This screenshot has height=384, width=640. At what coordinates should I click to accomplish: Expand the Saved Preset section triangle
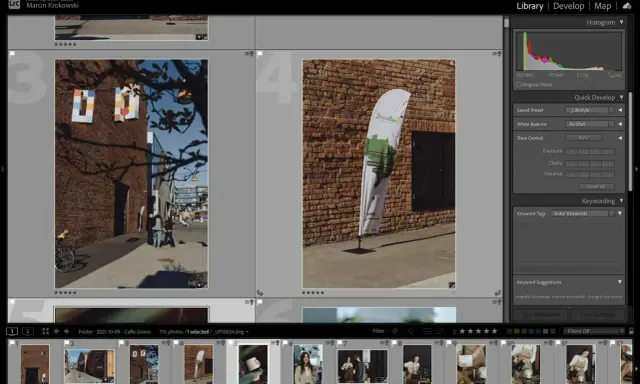620,110
